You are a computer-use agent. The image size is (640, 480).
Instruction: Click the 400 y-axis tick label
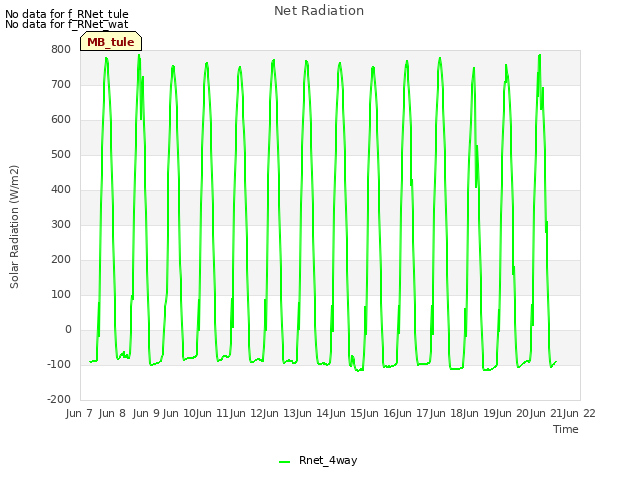click(61, 189)
